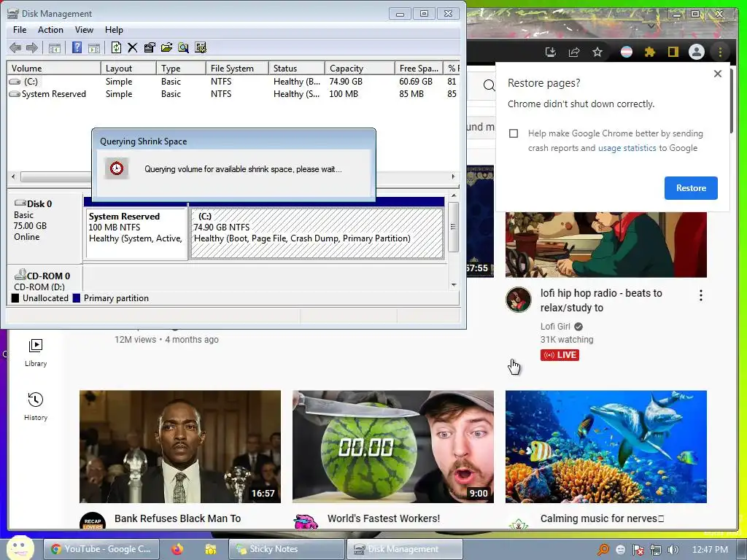Open the Help menu
This screenshot has width=747, height=560.
point(114,29)
